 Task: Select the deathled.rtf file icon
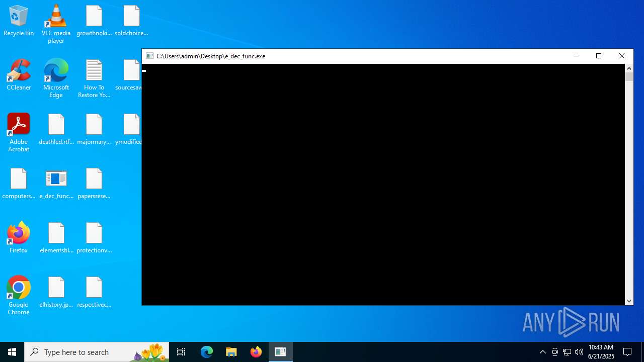(x=56, y=130)
